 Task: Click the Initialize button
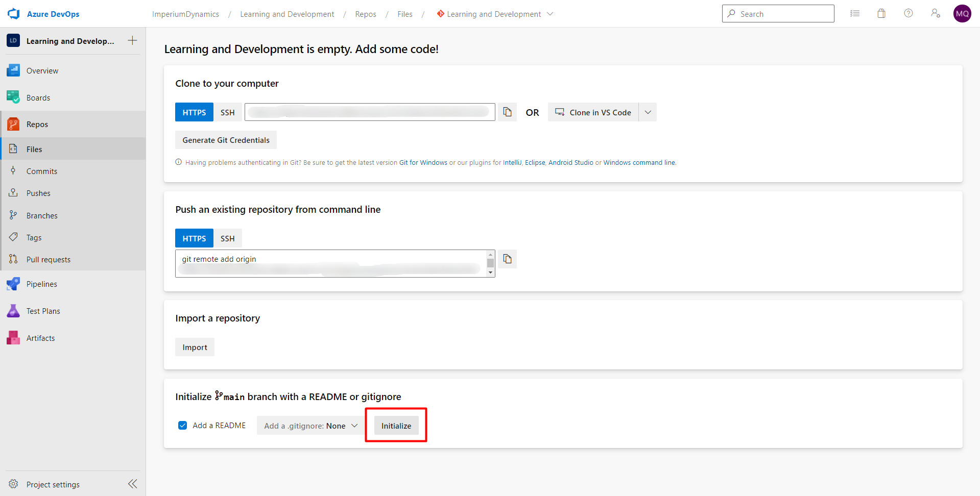(x=396, y=425)
